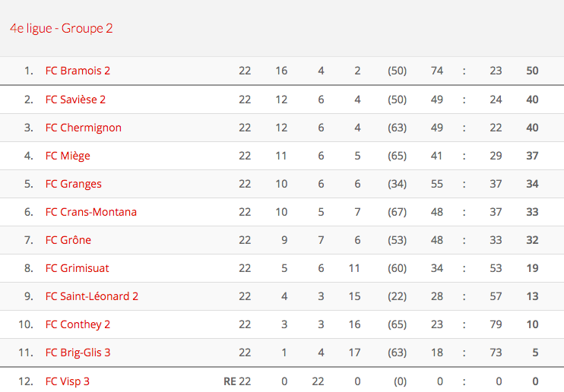Open the FC Crans-Montana link
Viewport: 564px width, 392px height.
coord(91,212)
